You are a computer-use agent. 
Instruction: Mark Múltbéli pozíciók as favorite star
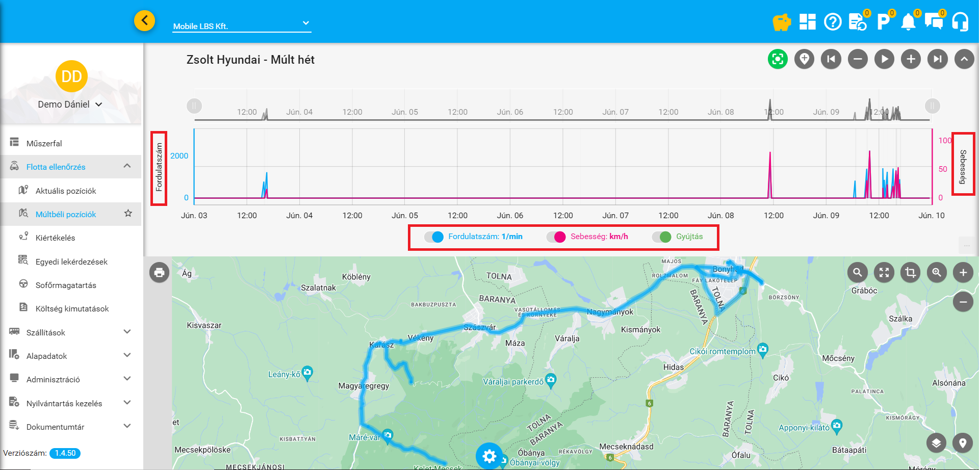[x=128, y=214]
